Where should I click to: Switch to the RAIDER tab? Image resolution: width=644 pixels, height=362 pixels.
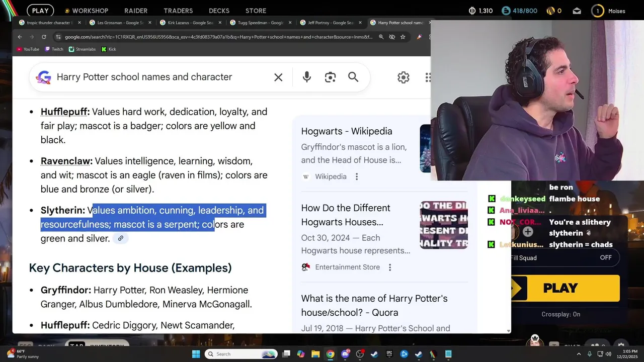pos(136,11)
